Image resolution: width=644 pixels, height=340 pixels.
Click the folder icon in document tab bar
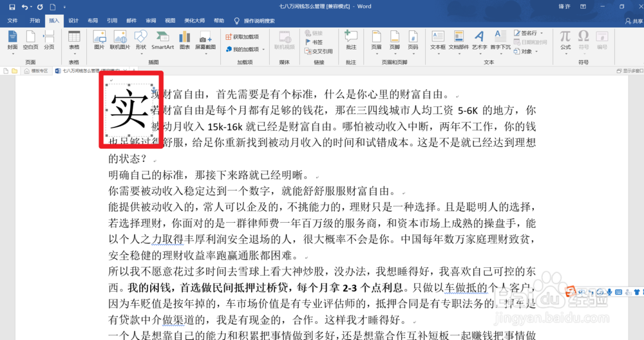[14, 71]
